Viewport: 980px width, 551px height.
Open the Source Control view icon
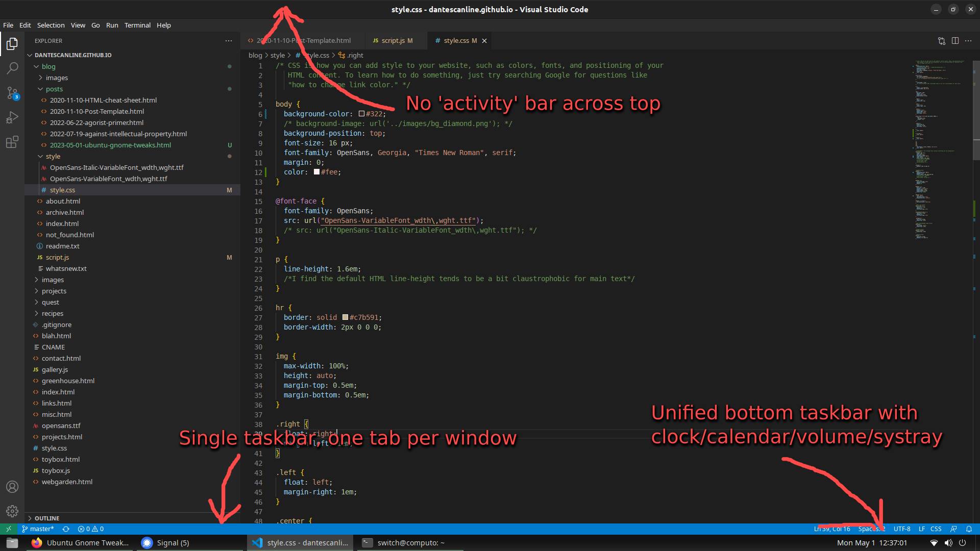[12, 93]
